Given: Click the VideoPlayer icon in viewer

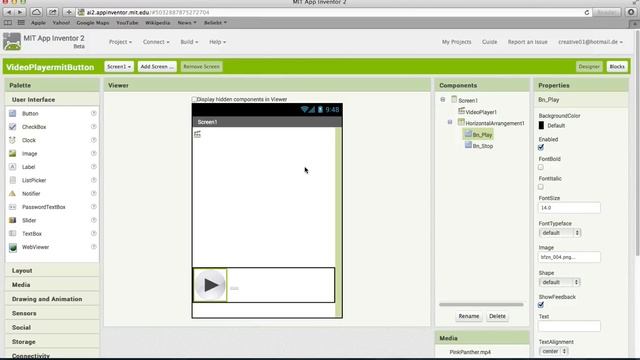Looking at the screenshot, I should coord(198,134).
